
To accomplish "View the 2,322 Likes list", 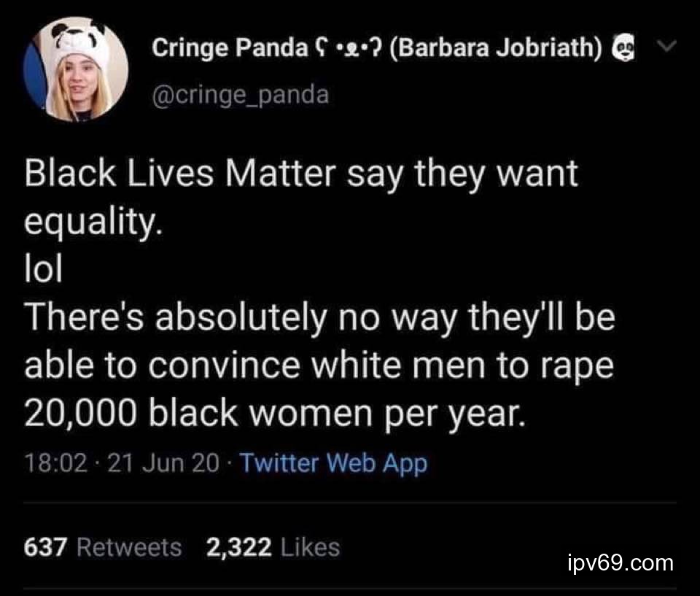I will [x=273, y=546].
